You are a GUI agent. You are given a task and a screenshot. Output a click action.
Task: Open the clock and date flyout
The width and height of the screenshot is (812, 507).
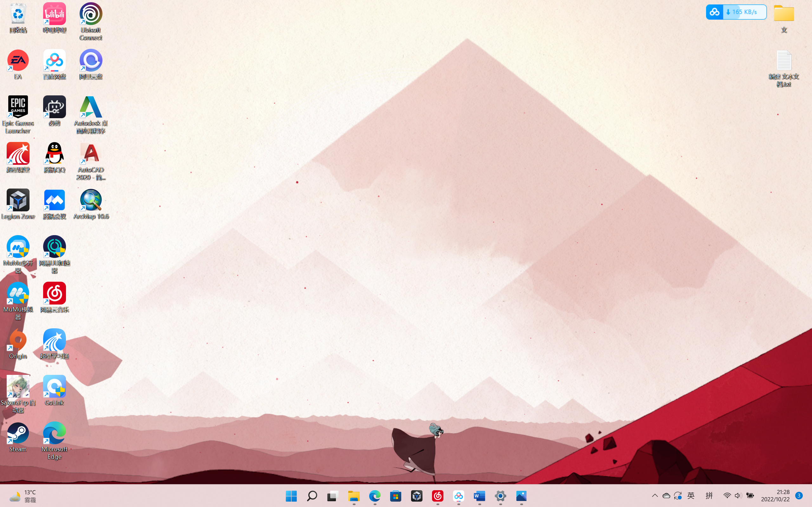775,496
